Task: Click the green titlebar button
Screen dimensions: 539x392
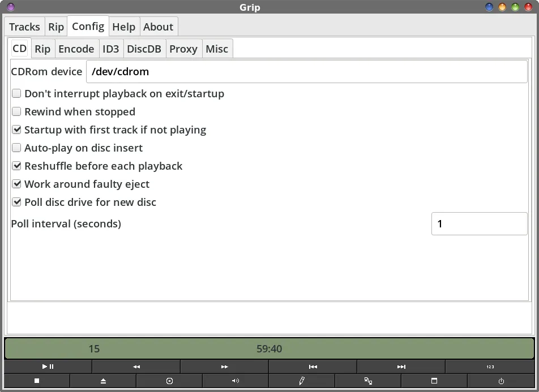Action: (x=515, y=7)
